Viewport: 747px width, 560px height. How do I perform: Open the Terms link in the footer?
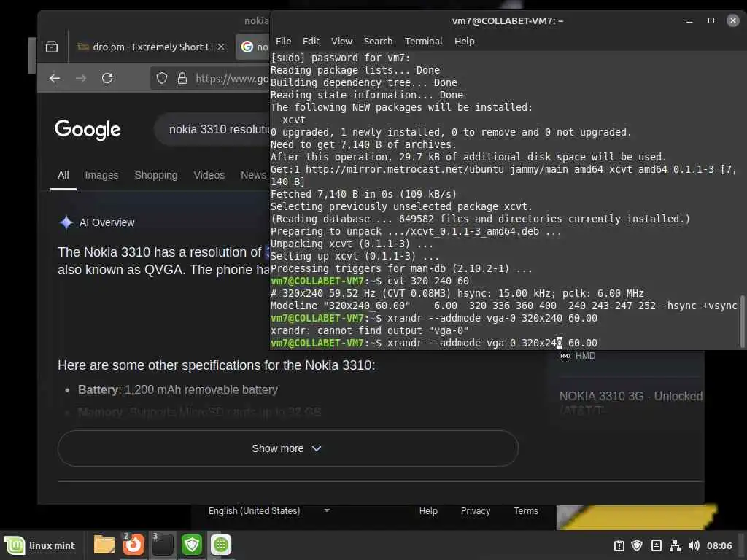pyautogui.click(x=526, y=511)
